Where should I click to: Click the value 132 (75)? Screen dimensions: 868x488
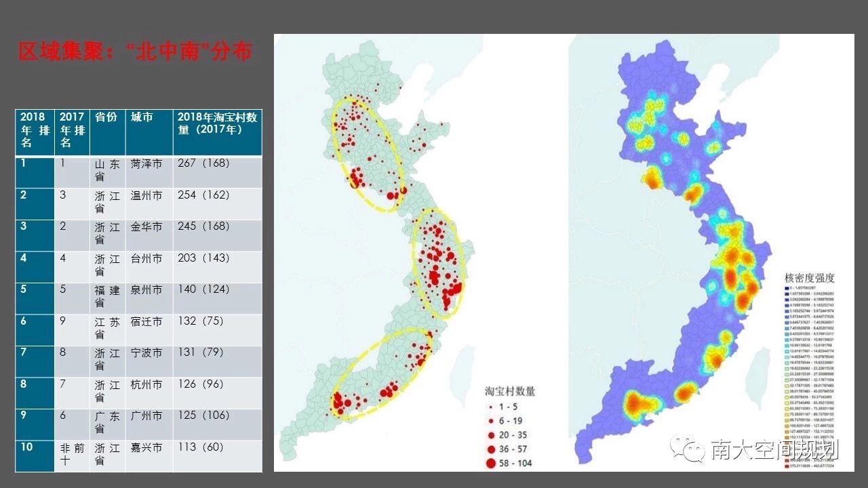pyautogui.click(x=201, y=321)
